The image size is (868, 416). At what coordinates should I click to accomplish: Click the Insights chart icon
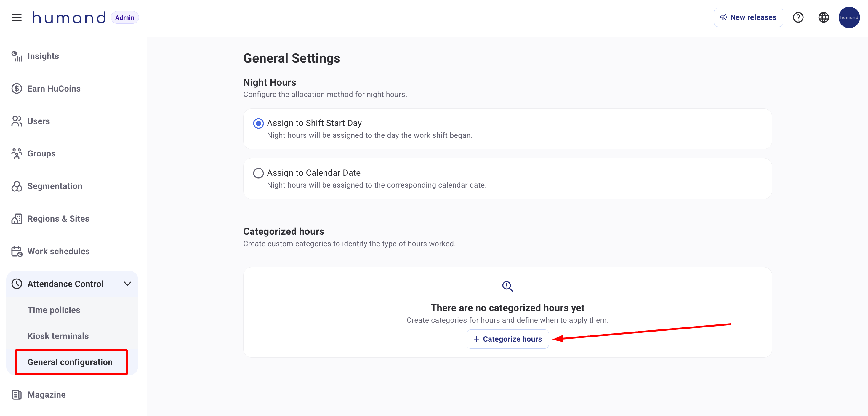17,56
